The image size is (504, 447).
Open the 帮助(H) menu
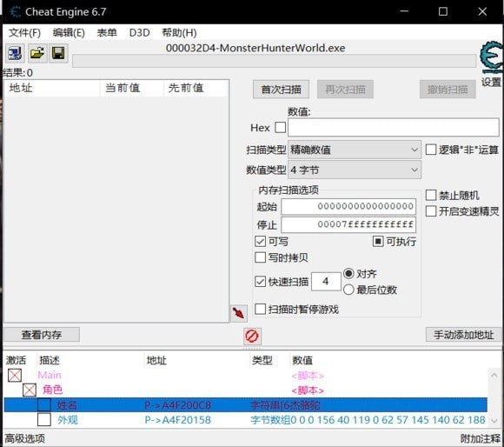[x=179, y=33]
